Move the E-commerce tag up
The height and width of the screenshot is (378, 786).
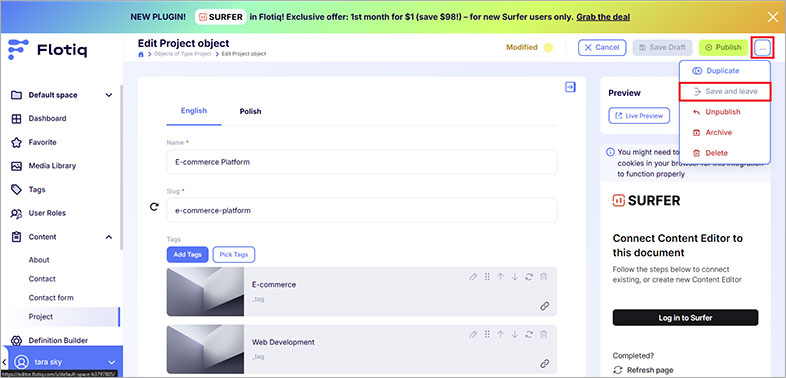(500, 277)
